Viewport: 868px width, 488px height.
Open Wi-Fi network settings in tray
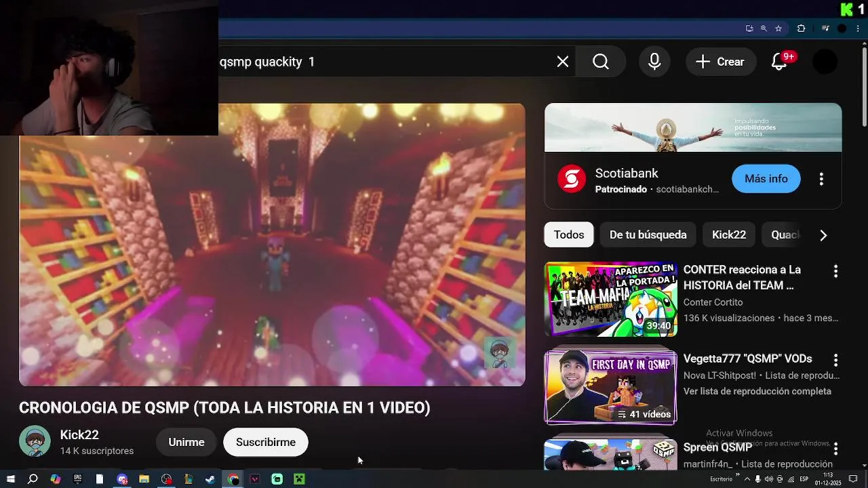(791, 479)
